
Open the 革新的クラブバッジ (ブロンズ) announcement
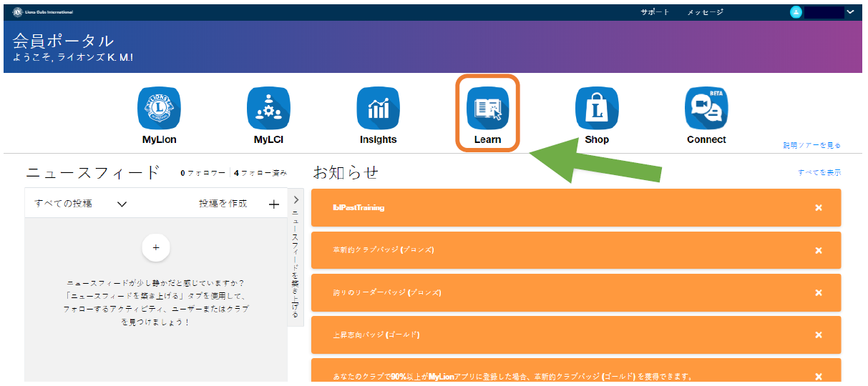[x=576, y=250]
